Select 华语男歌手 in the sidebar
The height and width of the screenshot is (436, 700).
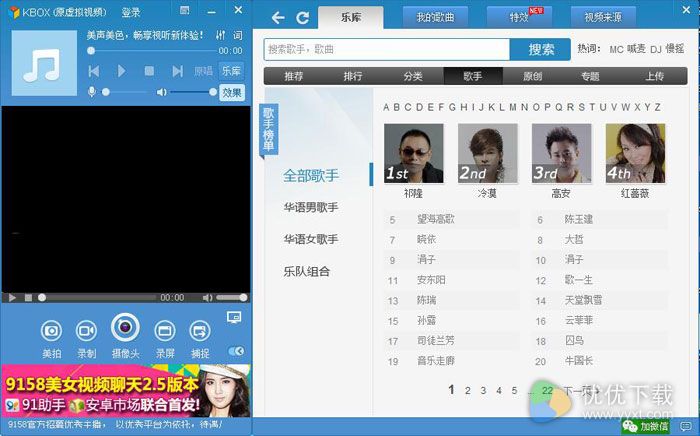tap(311, 207)
